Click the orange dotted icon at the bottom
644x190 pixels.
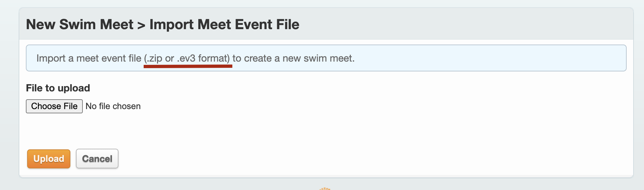coord(325,189)
